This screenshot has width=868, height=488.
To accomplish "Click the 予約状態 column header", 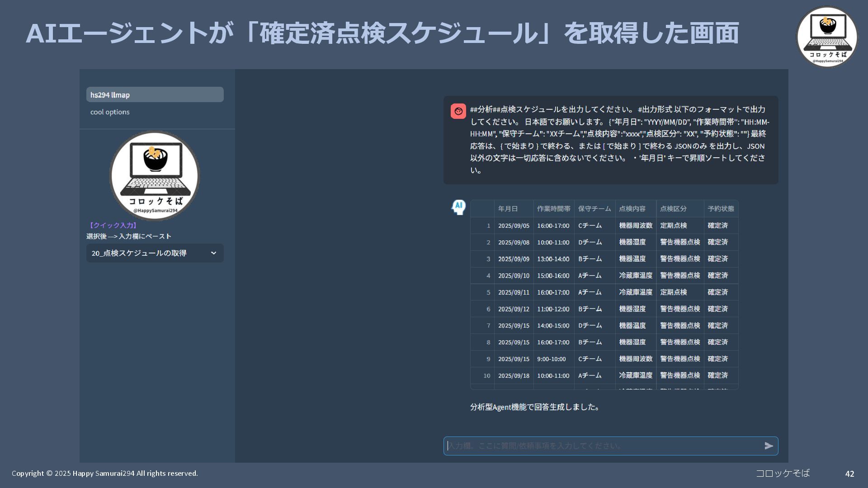I will 721,209.
